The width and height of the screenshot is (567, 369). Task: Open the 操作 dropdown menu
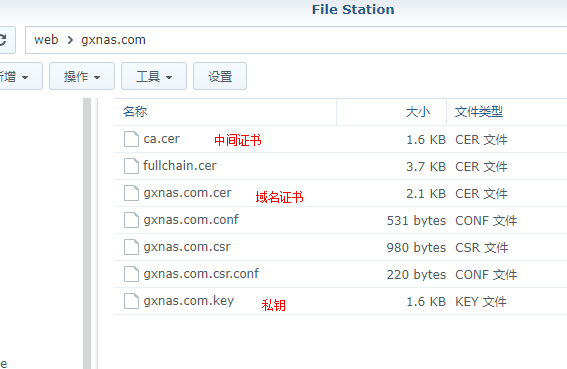click(82, 76)
